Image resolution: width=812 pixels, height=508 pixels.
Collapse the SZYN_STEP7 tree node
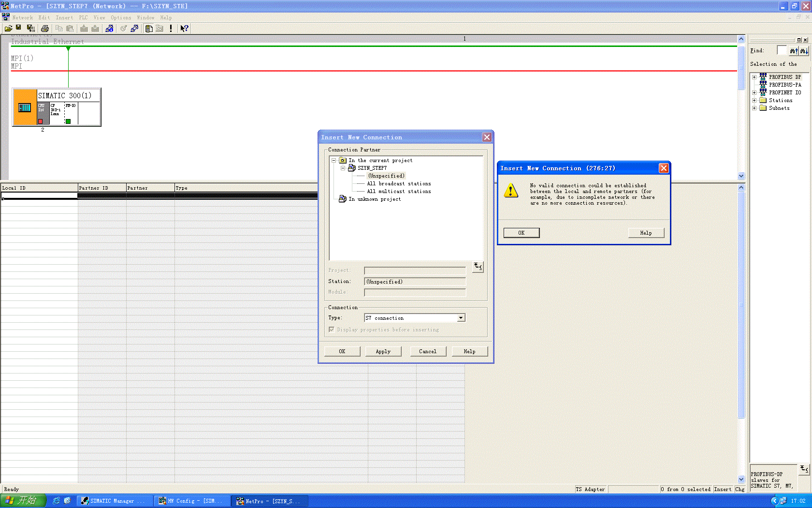click(x=343, y=168)
